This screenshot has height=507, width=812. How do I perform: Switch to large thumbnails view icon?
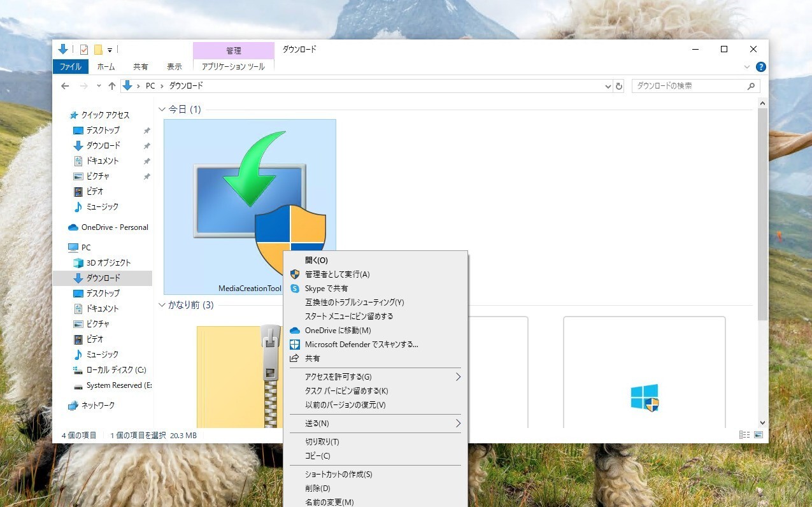(759, 435)
